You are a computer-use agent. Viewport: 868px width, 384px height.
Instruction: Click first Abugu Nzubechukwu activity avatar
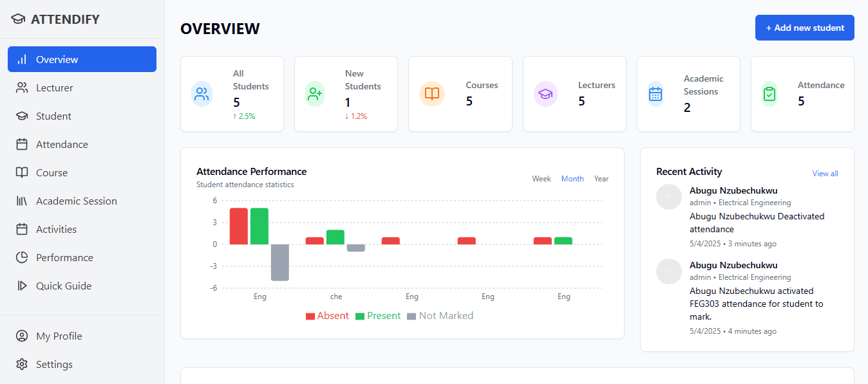click(x=668, y=197)
